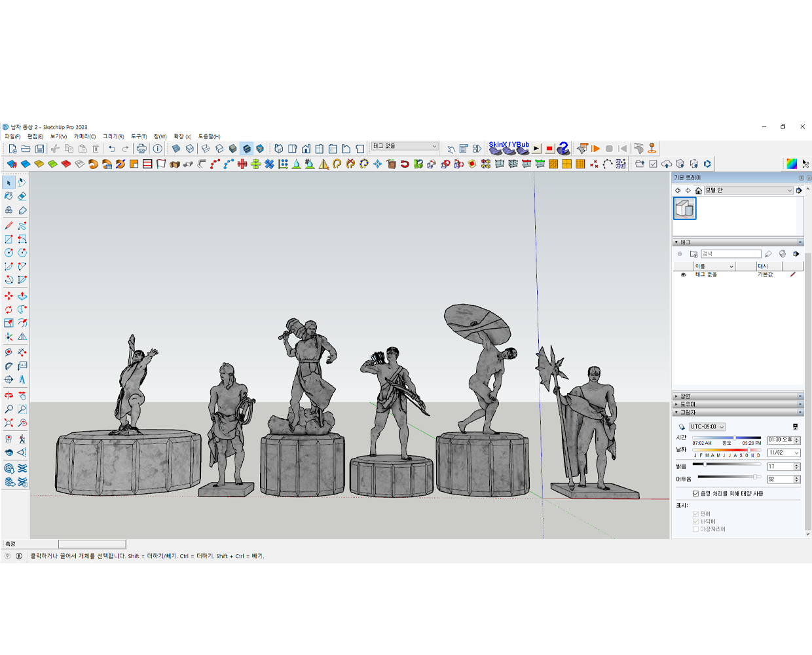Screen dimensions: 812x655
Task: Click the Extension Manager icon
Action: (707, 164)
